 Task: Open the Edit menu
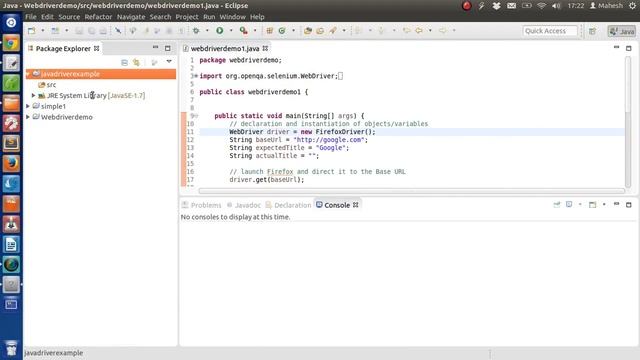click(47, 17)
